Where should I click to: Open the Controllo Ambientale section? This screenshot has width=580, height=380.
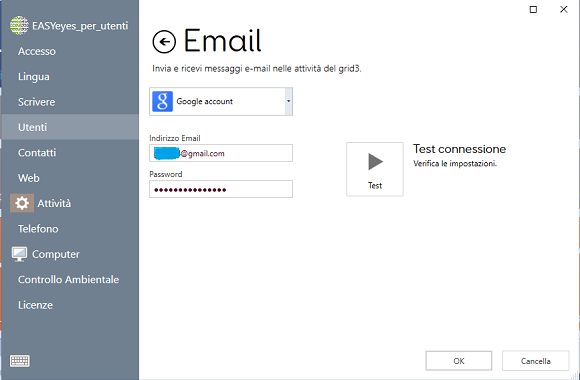click(68, 279)
